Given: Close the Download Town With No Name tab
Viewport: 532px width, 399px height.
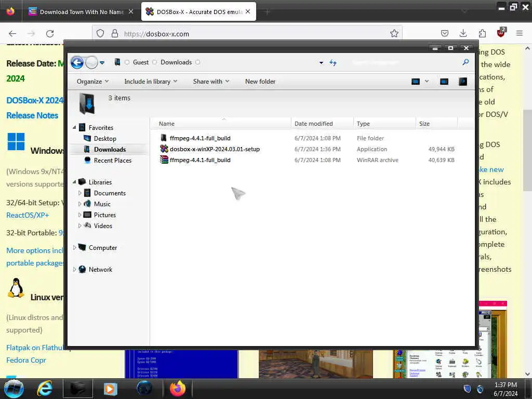Looking at the screenshot, I should pyautogui.click(x=131, y=11).
